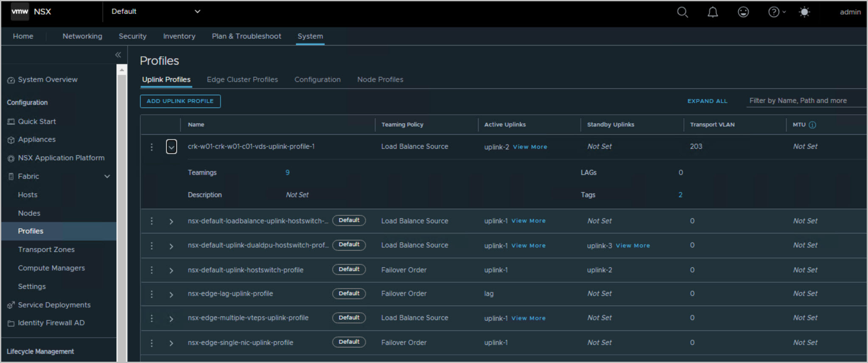Switch to Edge Cluster Profiles tab
Image resolution: width=868 pixels, height=363 pixels.
pos(242,79)
